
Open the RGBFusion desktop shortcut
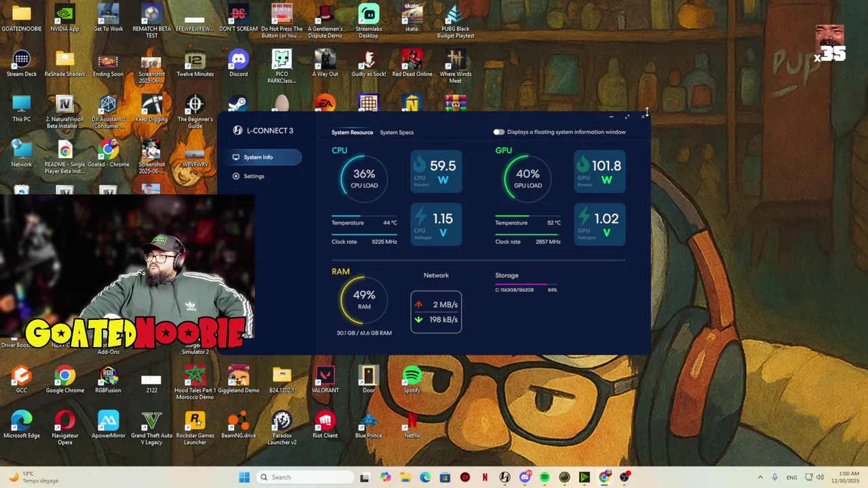tap(108, 380)
